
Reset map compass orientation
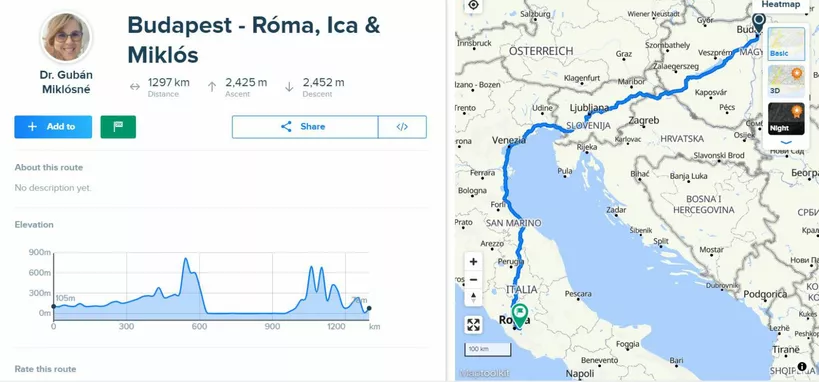(x=473, y=298)
